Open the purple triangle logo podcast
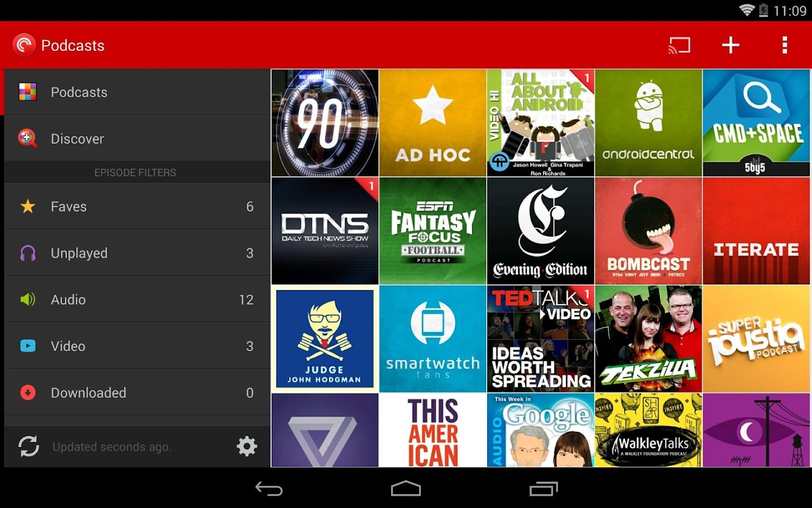This screenshot has height=508, width=812. 325,430
